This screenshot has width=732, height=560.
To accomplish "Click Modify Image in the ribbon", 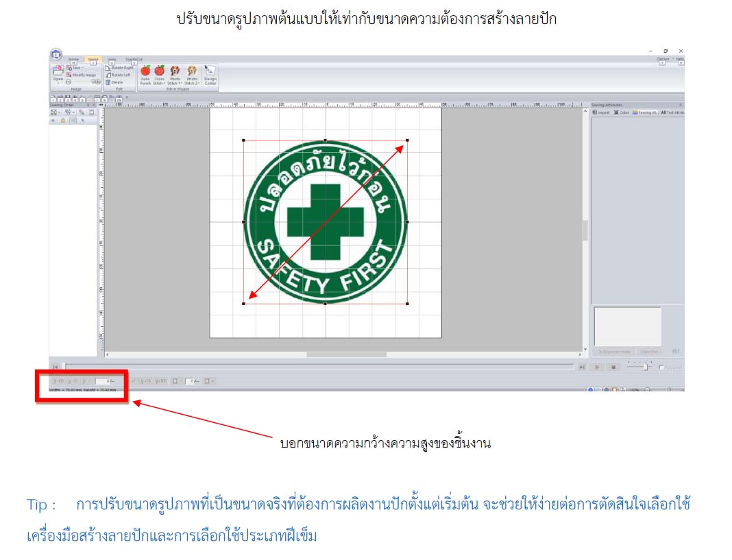I will pyautogui.click(x=82, y=75).
